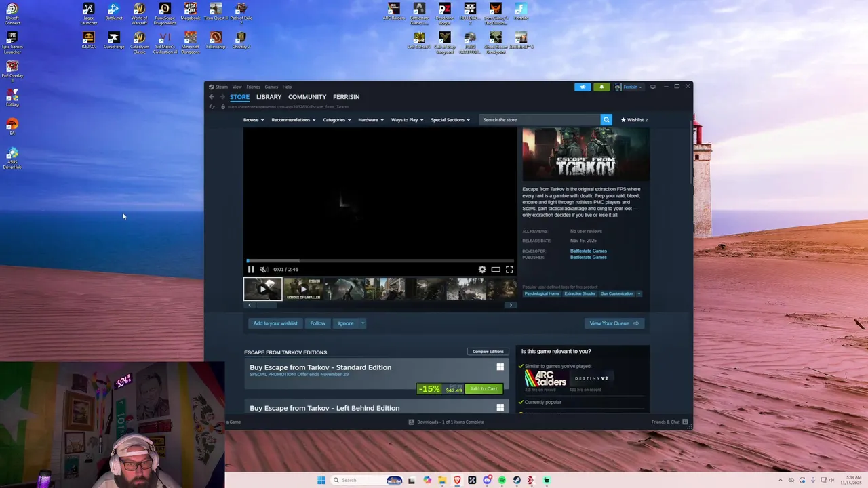Focus the Search the store field
This screenshot has height=488, width=868.
540,119
